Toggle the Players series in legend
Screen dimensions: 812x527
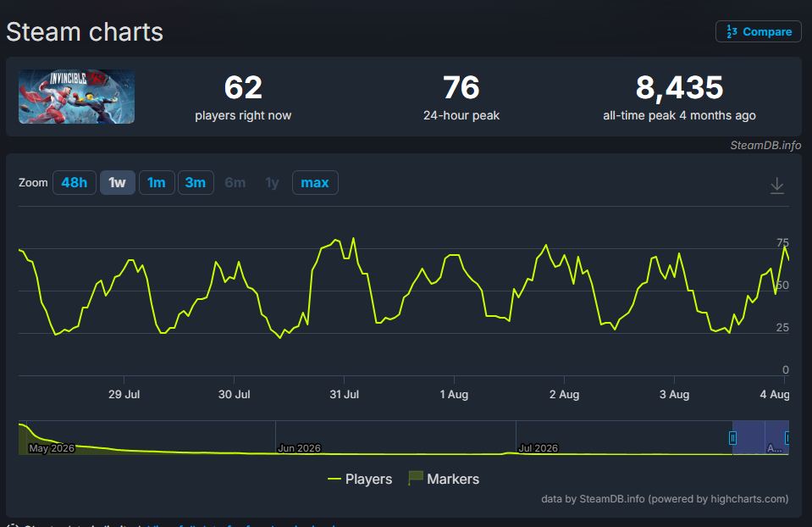click(360, 479)
